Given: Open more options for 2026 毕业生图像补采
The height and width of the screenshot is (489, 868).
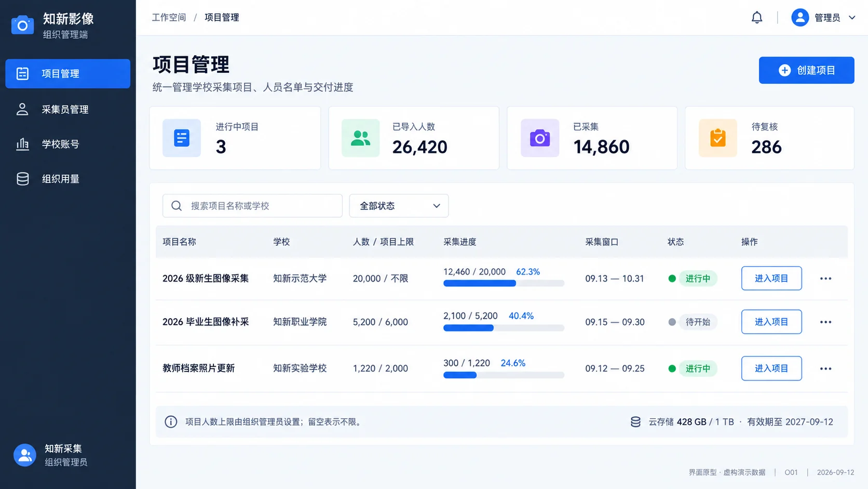Looking at the screenshot, I should click(825, 322).
